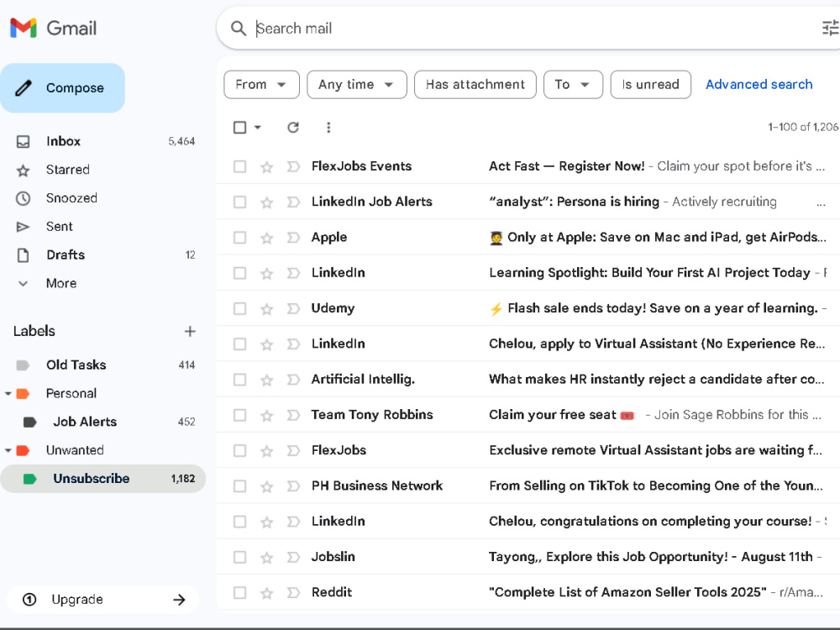Star the FlexJobs Events email
Viewport: 840px width, 630px height.
point(267,167)
